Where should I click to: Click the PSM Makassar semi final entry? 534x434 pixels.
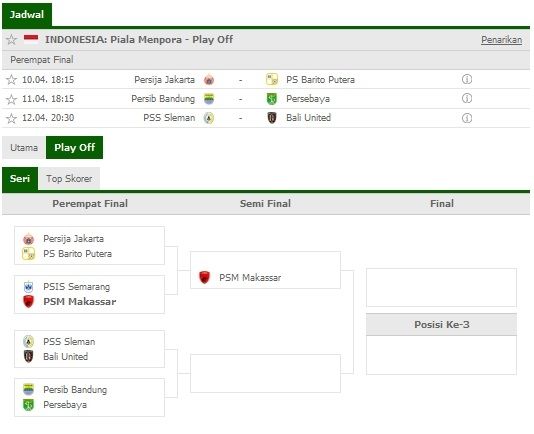pyautogui.click(x=265, y=270)
